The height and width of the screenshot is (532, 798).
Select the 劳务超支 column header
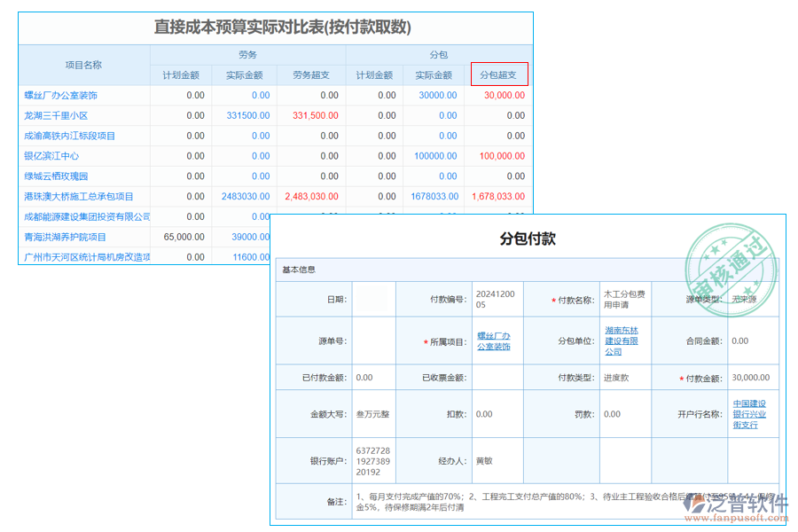[x=310, y=74]
